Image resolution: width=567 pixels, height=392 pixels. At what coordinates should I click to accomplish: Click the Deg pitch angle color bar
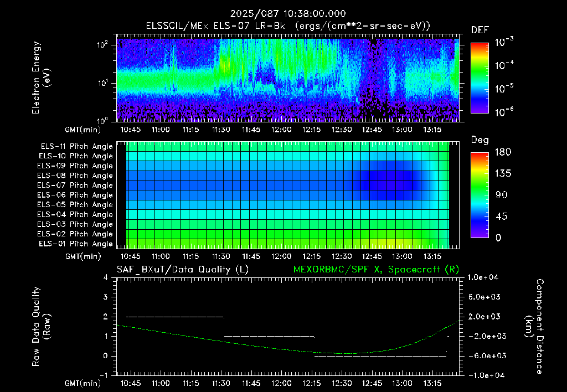480,195
